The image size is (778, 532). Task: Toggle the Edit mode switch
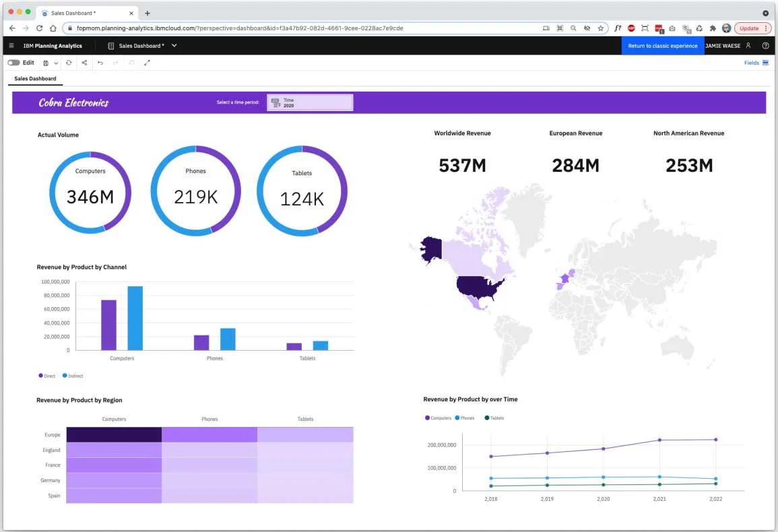click(x=14, y=62)
